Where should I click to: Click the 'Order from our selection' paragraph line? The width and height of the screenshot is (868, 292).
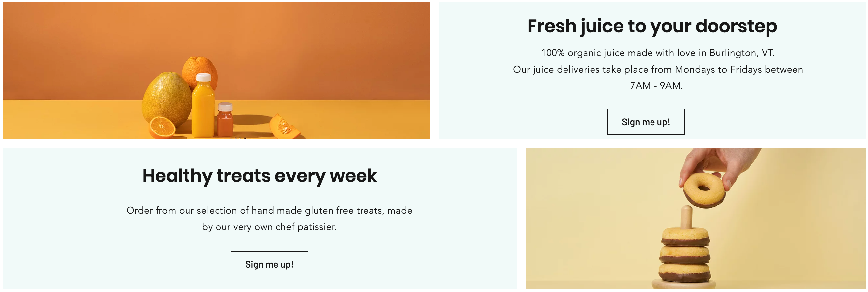[269, 210]
